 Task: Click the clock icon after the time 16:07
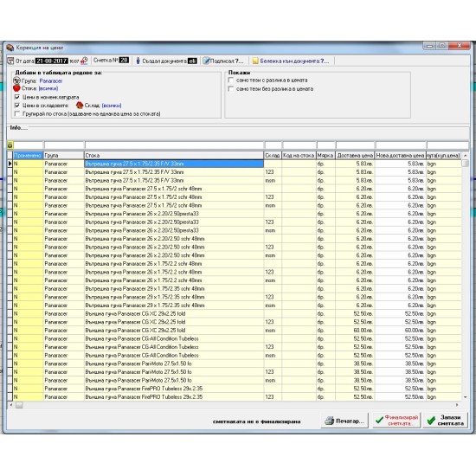coord(84,61)
